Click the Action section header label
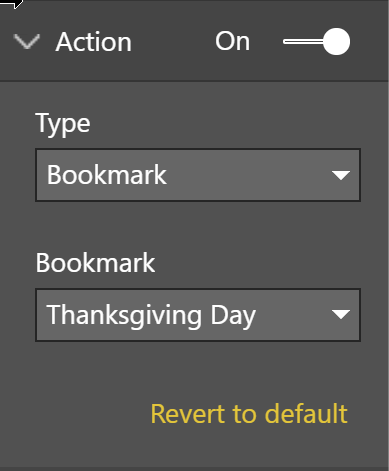This screenshot has height=471, width=389. coord(94,42)
